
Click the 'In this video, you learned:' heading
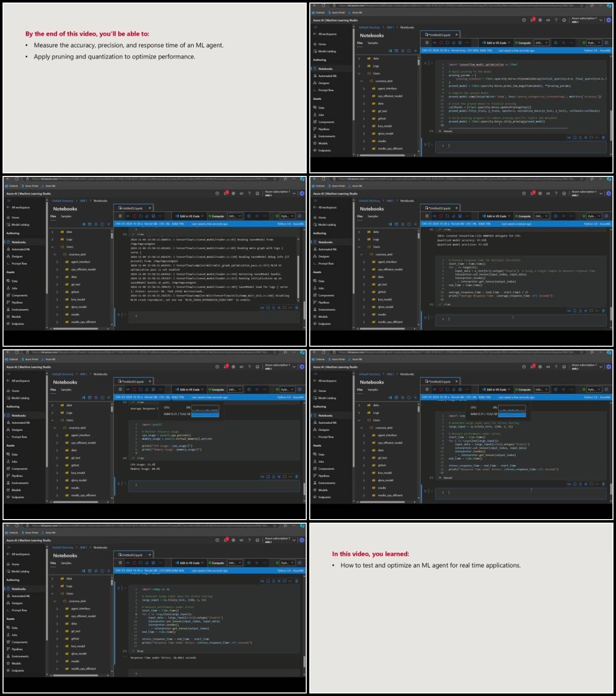(x=370, y=554)
